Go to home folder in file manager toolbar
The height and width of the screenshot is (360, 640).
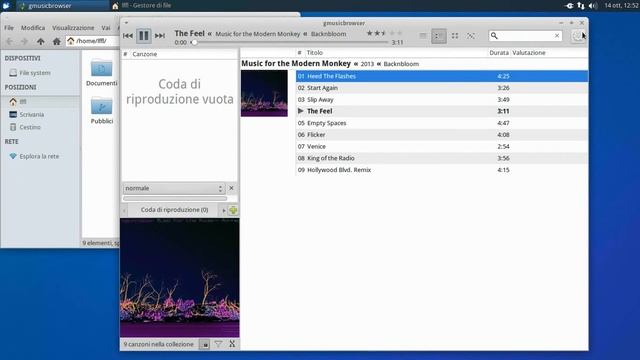point(57,41)
